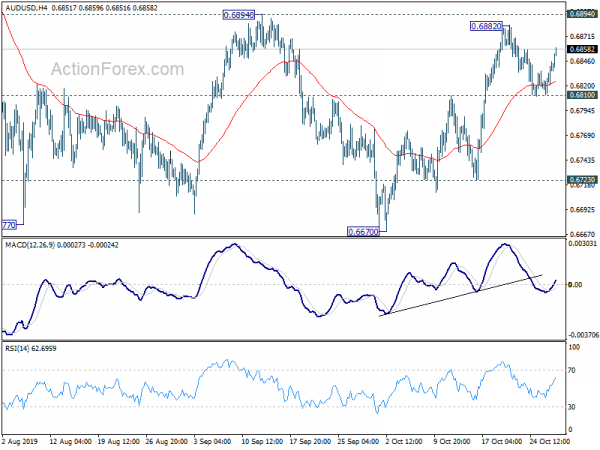Click the 0.003031 MACD scale value

click(x=584, y=244)
